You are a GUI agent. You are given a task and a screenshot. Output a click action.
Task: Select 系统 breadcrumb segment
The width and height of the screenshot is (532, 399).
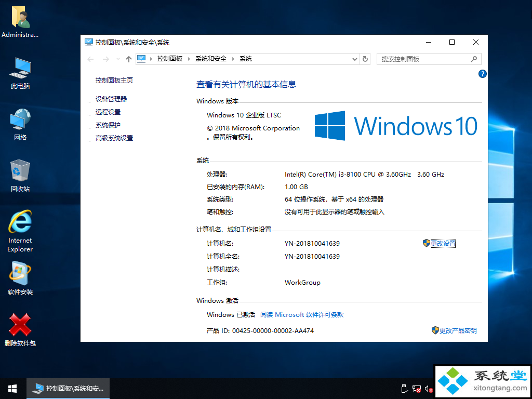[x=246, y=59]
